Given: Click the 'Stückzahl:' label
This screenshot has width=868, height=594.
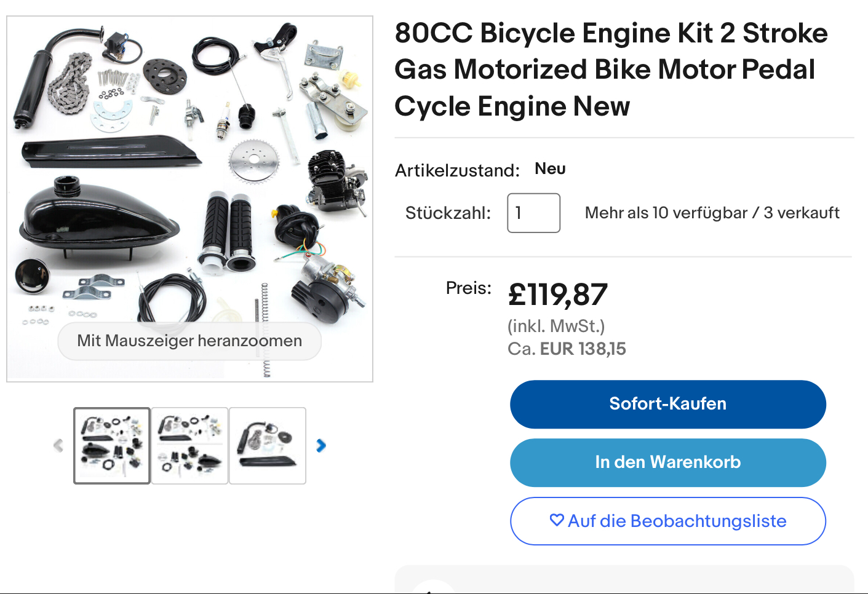Looking at the screenshot, I should click(448, 213).
